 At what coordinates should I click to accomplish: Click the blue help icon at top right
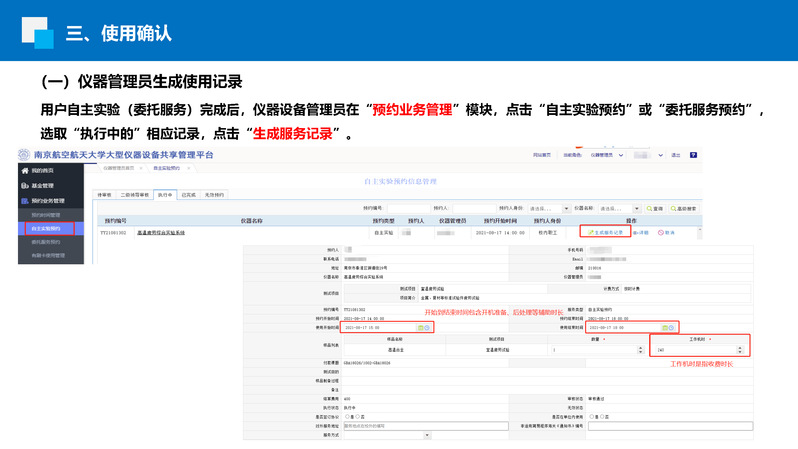click(694, 155)
